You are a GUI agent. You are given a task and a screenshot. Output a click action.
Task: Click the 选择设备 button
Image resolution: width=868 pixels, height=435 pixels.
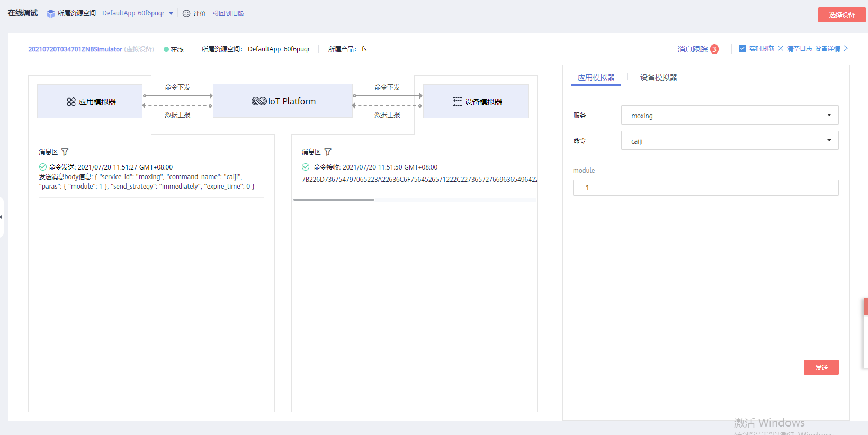pyautogui.click(x=842, y=15)
